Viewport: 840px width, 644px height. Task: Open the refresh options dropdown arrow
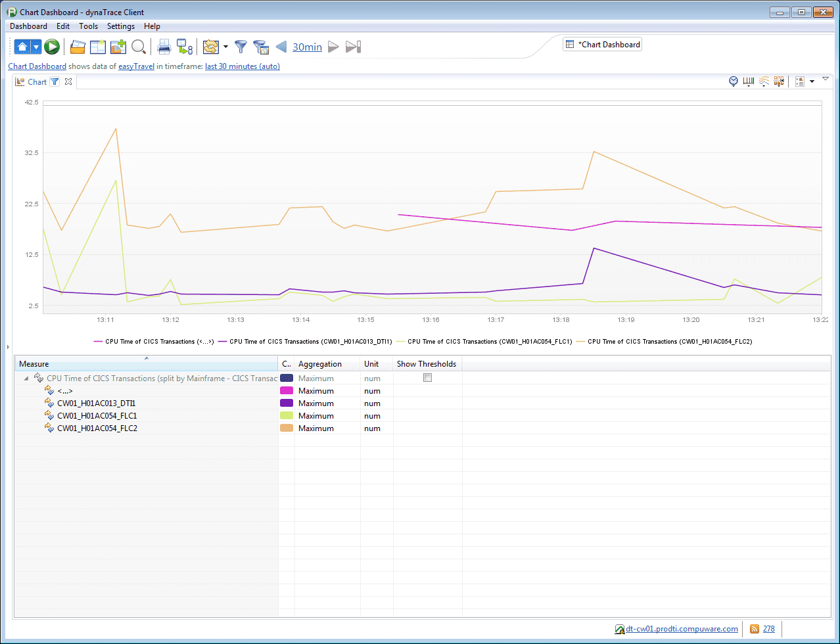(x=225, y=47)
